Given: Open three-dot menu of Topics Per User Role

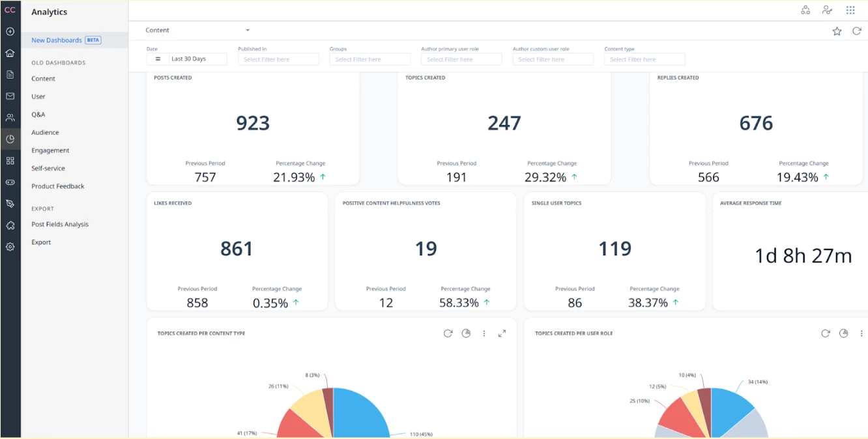Looking at the screenshot, I should [861, 333].
